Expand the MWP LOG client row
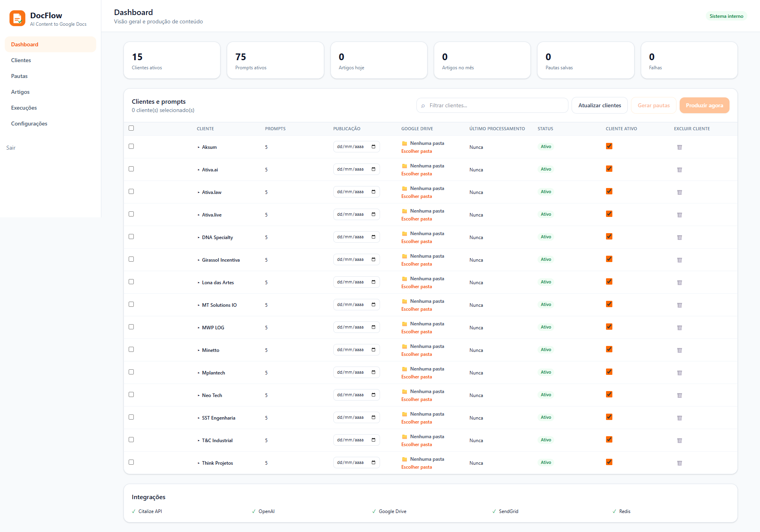Image resolution: width=760 pixels, height=532 pixels. (x=199, y=328)
